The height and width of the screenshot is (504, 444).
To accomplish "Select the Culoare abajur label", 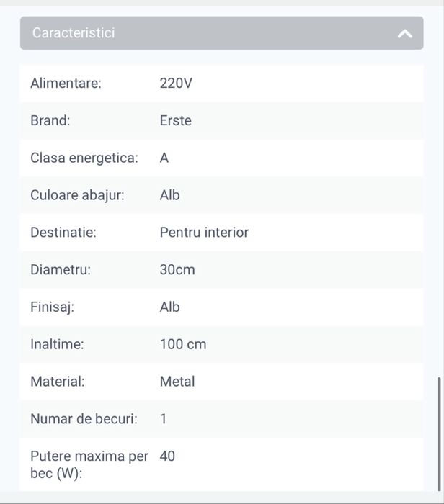I will pyautogui.click(x=77, y=195).
